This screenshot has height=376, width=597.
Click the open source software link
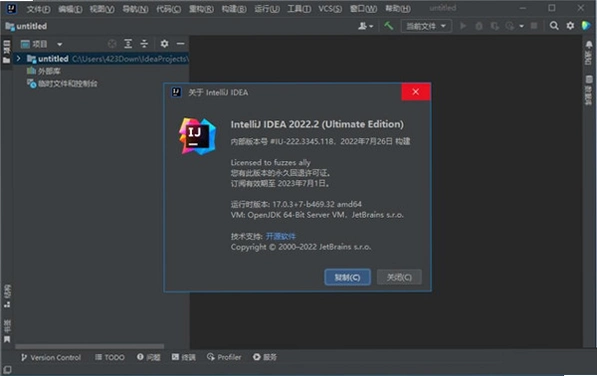click(x=281, y=236)
